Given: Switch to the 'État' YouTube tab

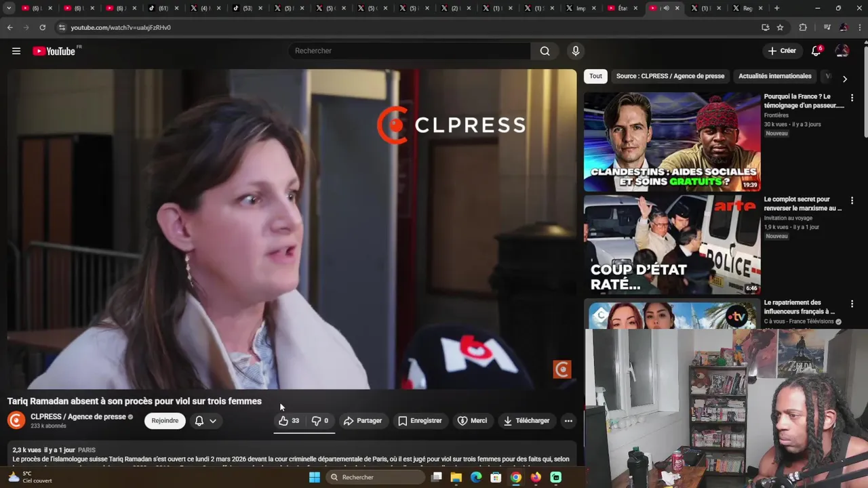Looking at the screenshot, I should click(621, 8).
